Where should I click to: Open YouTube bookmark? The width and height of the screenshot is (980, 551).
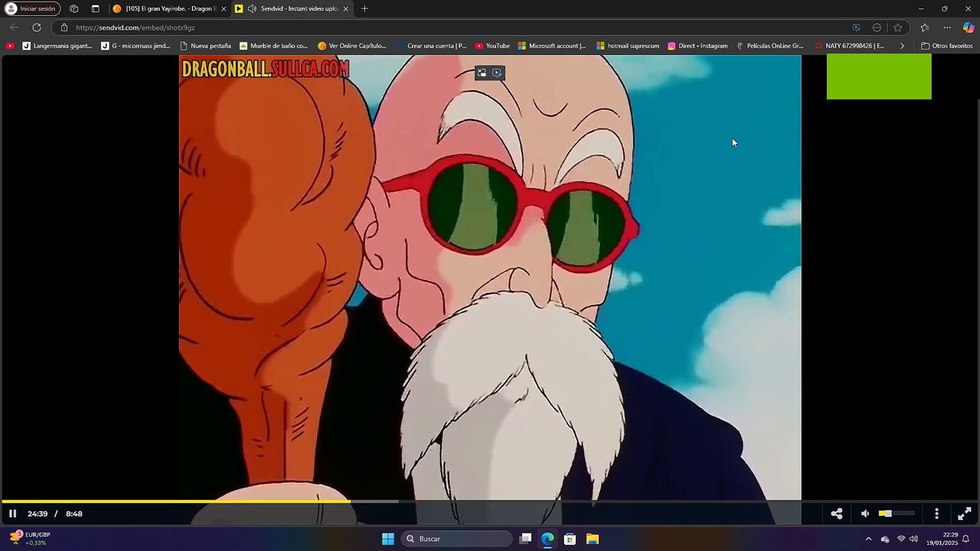point(492,46)
